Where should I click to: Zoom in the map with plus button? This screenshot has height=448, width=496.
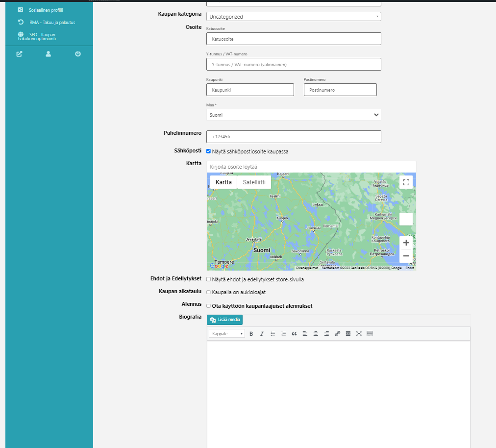406,243
